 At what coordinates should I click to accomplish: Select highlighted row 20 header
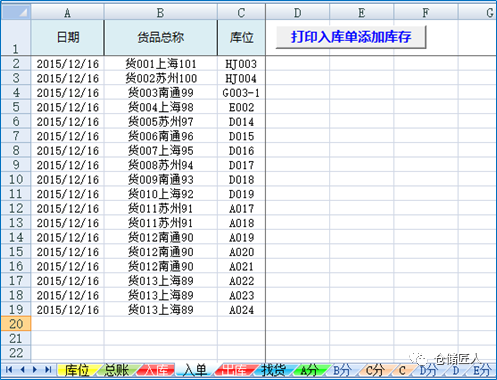(16, 324)
